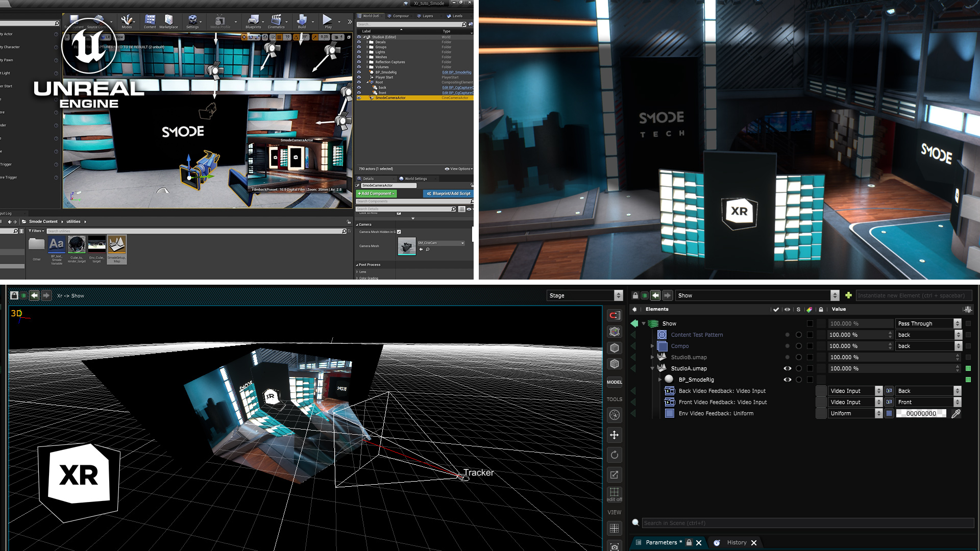This screenshot has height=551, width=980.
Task: Select the rotate tool in Smode sidebar
Action: 615,455
